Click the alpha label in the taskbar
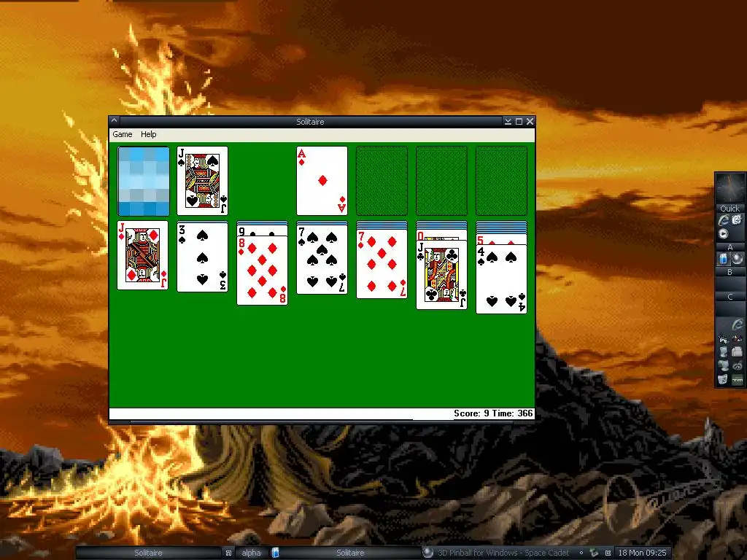 pos(251,553)
